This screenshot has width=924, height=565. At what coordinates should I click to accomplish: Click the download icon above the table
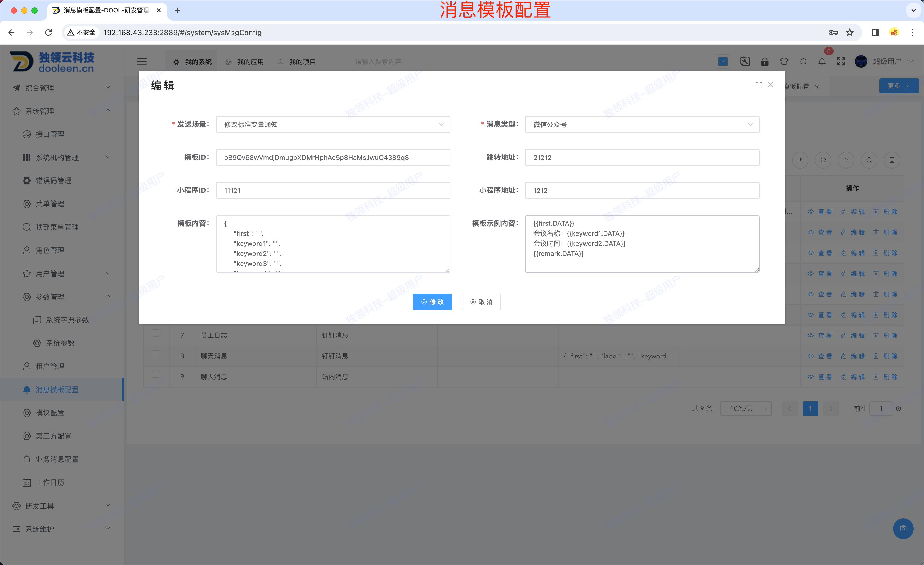[800, 160]
